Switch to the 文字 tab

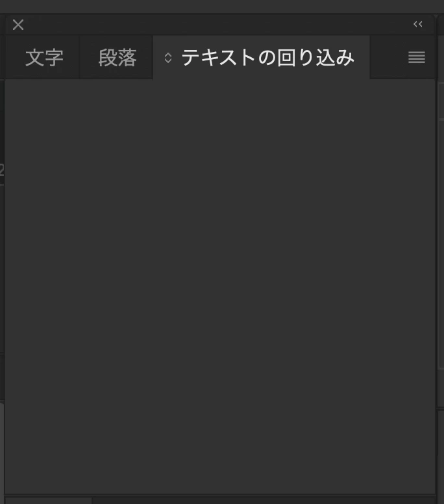pos(43,58)
